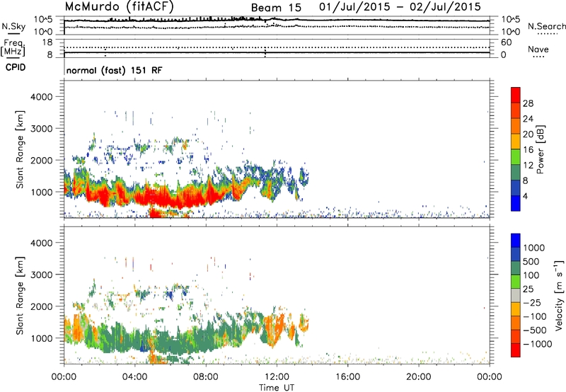The width and height of the screenshot is (566, 392).
Task: Click the 4000 km tick of the velocity panel
Action: (x=42, y=243)
